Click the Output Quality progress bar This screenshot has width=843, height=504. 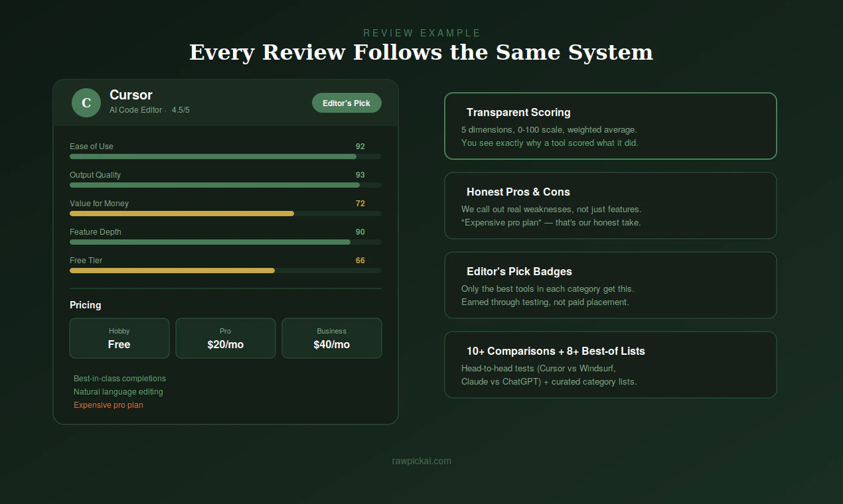(x=226, y=185)
